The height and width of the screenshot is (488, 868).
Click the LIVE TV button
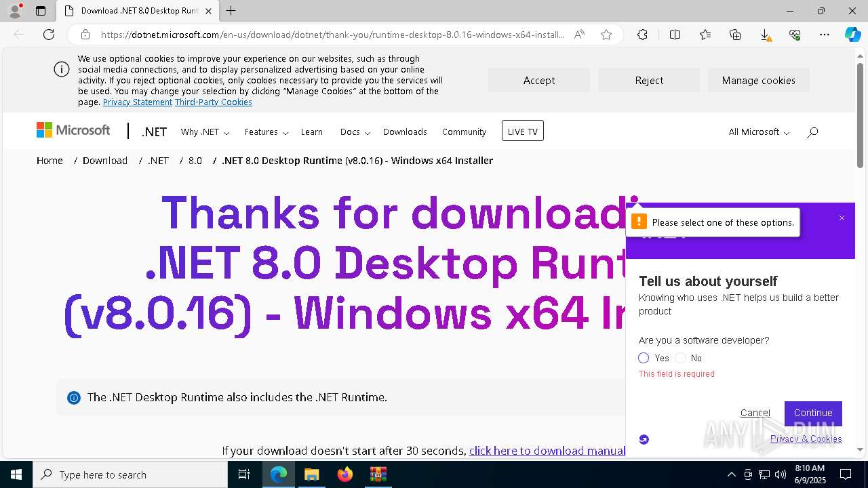(523, 131)
